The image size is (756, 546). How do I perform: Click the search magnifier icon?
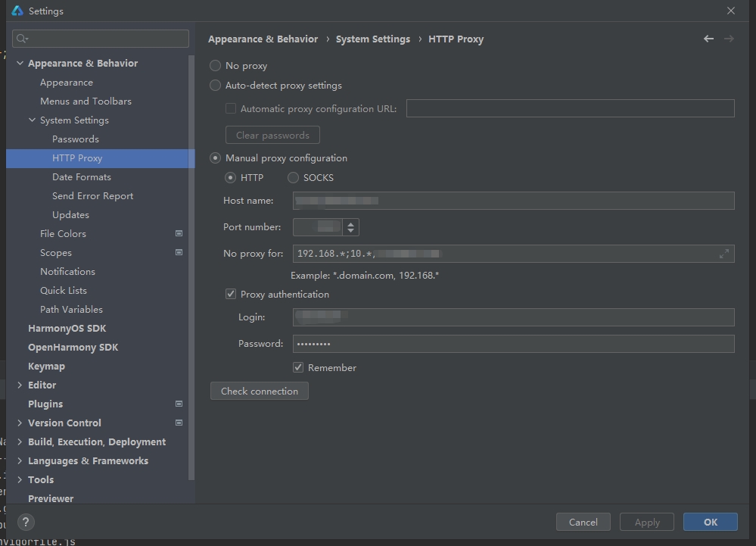tap(22, 39)
